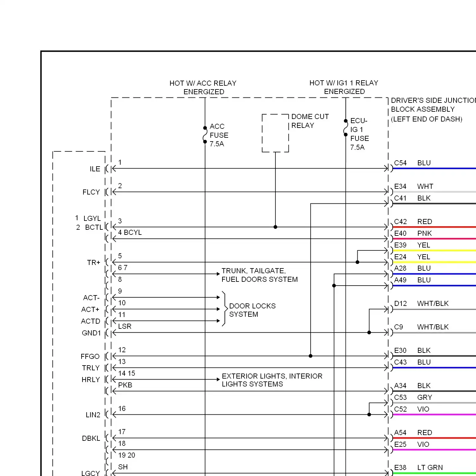The width and height of the screenshot is (476, 476).
Task: Click connector pin A34 BLK
Action: click(413, 386)
